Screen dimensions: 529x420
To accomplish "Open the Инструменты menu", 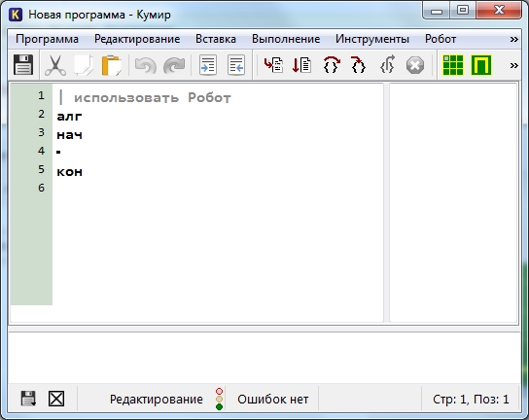I will click(x=372, y=39).
